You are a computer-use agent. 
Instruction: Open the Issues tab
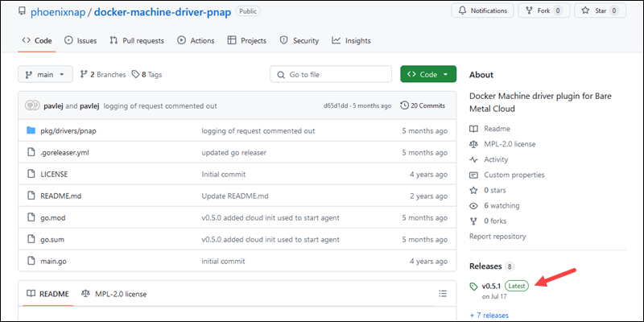[80, 41]
